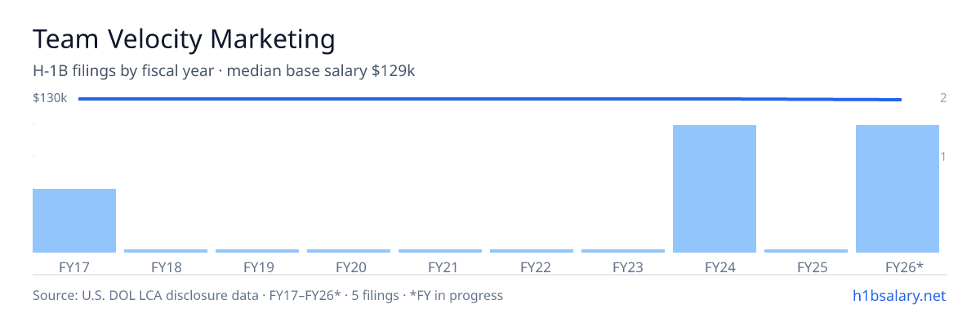
Task: Click the blue median salary line
Action: coord(490,99)
